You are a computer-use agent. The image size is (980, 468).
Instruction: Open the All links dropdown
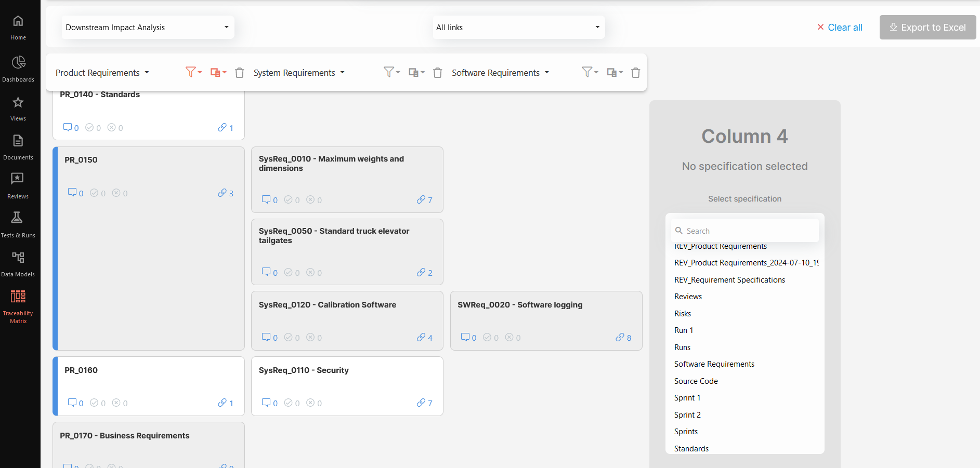point(519,27)
